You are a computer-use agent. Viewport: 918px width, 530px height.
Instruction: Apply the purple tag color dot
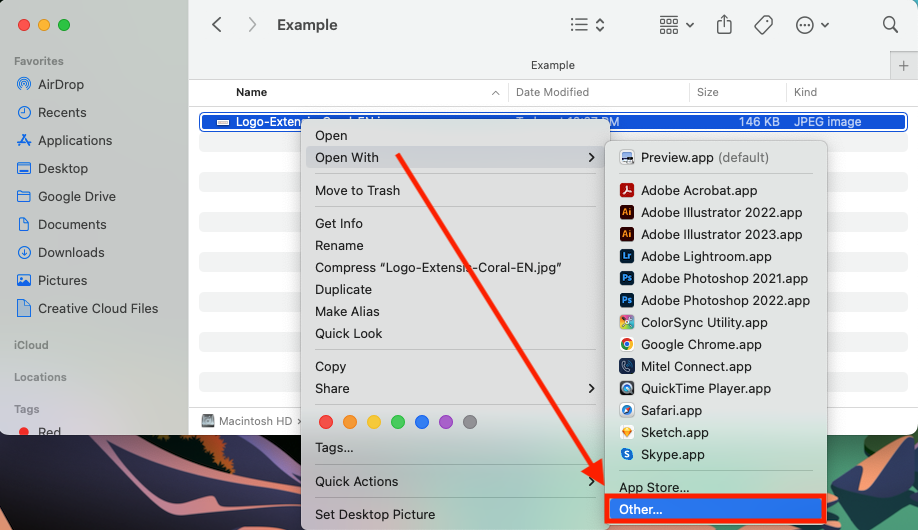pyautogui.click(x=446, y=422)
